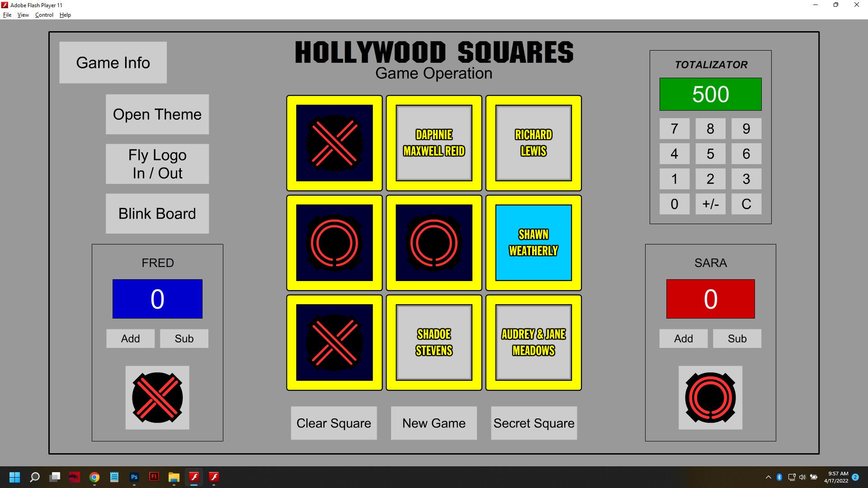Open the Control menu
This screenshot has height=488, width=868.
pos(44,14)
